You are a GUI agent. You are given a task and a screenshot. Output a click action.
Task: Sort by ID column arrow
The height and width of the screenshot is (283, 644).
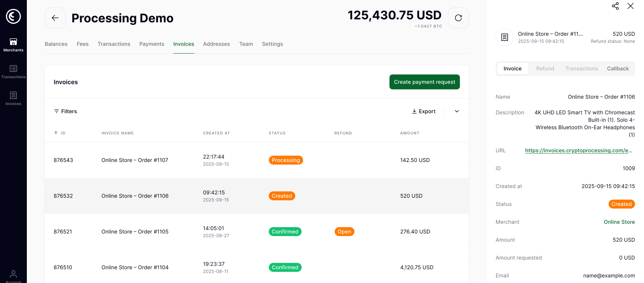pyautogui.click(x=56, y=133)
